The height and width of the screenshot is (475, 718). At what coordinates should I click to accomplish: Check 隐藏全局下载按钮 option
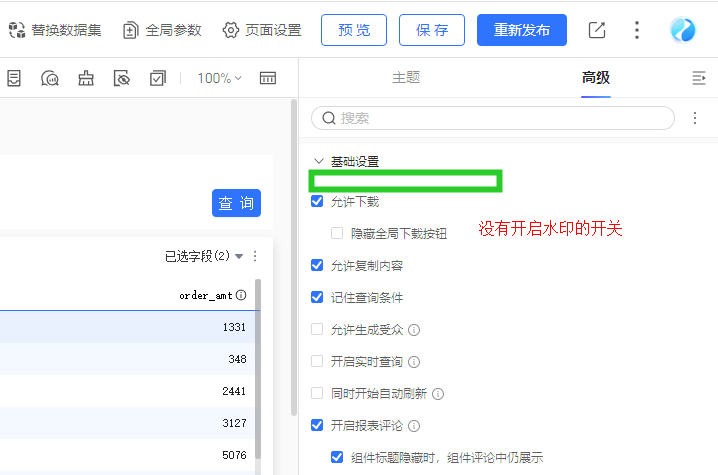click(x=337, y=233)
